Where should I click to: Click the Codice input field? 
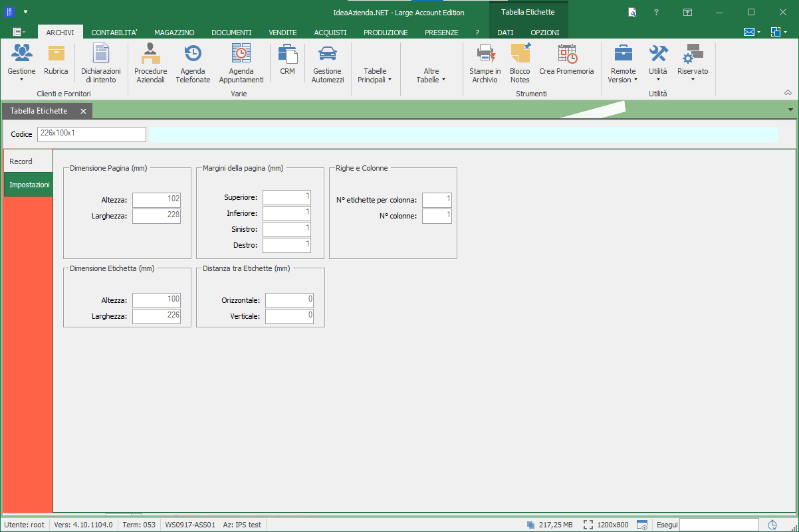(x=92, y=134)
